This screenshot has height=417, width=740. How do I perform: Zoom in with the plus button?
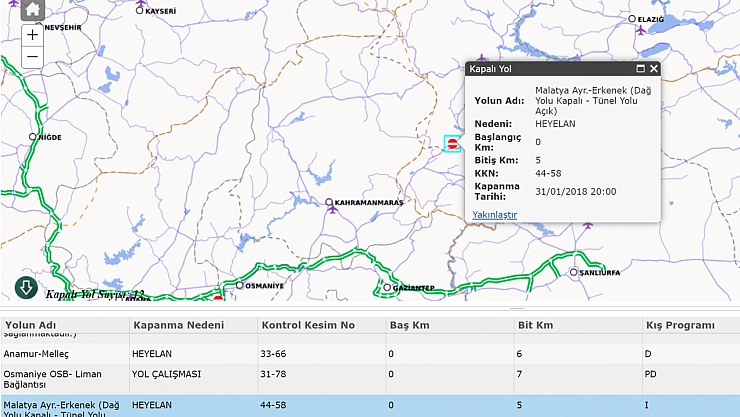point(32,34)
